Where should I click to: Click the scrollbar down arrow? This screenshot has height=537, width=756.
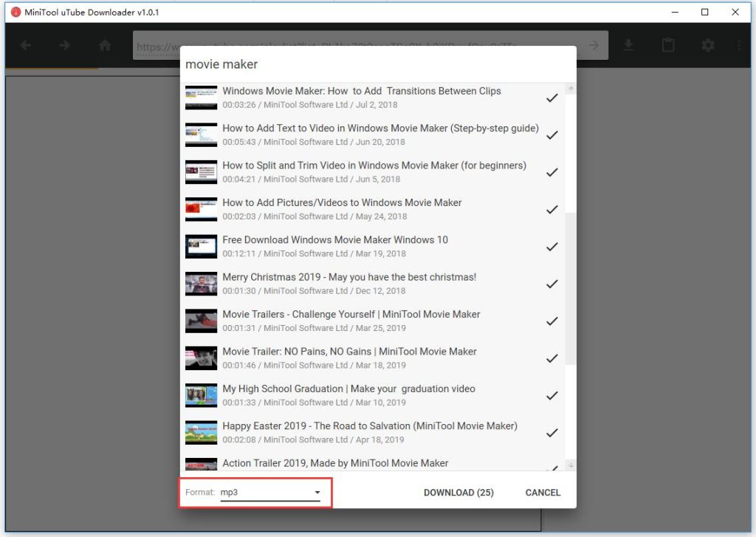570,465
